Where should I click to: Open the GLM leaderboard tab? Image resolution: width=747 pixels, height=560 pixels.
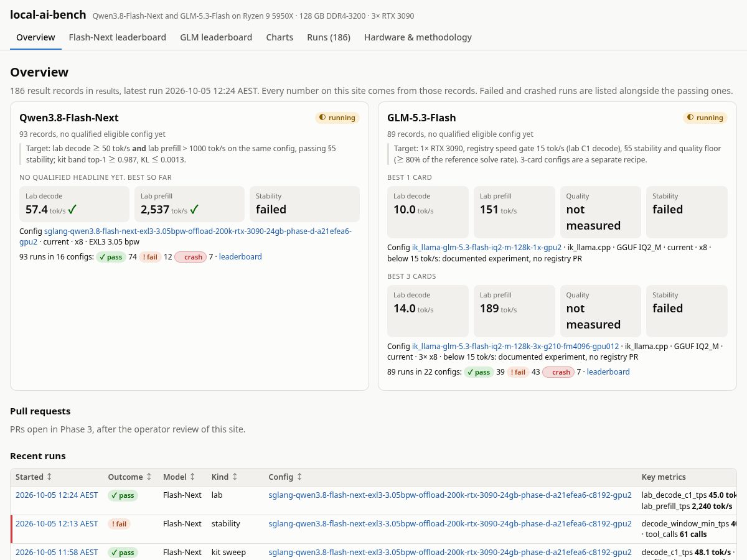click(x=216, y=37)
